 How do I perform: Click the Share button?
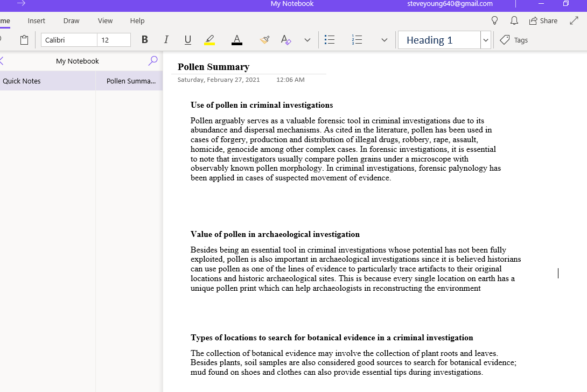coord(543,20)
